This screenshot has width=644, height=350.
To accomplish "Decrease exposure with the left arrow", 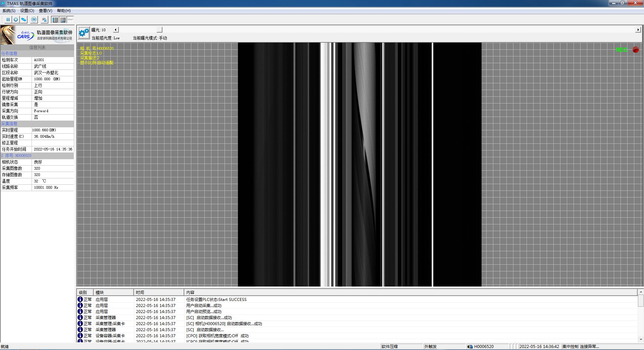I will [115, 30].
